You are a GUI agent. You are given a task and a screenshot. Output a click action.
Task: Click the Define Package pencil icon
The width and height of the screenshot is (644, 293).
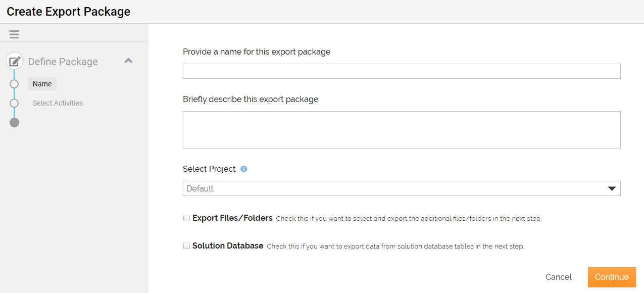click(15, 62)
